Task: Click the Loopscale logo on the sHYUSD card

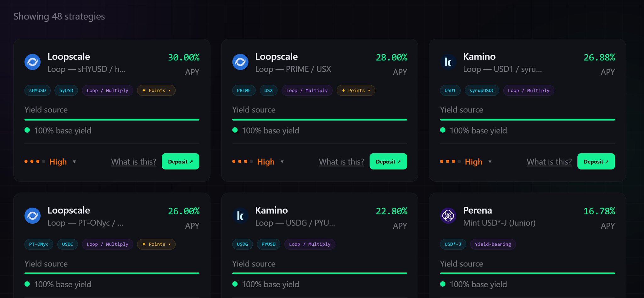Action: tap(32, 62)
